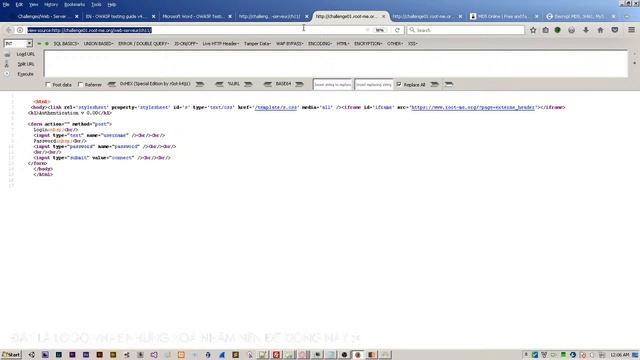This screenshot has width=640, height=360.
Task: Open the Bookmarks menu
Action: pos(75,4)
